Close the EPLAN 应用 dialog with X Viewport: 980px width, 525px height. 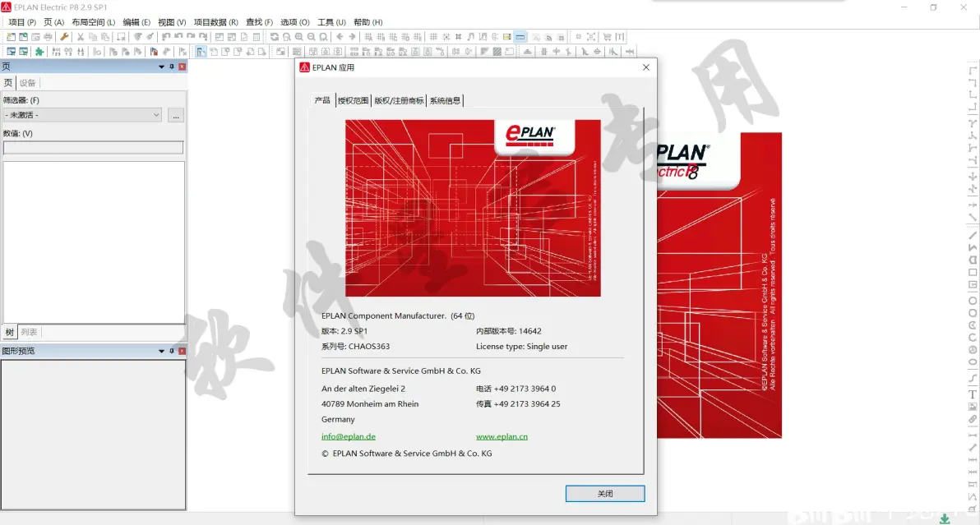point(646,67)
